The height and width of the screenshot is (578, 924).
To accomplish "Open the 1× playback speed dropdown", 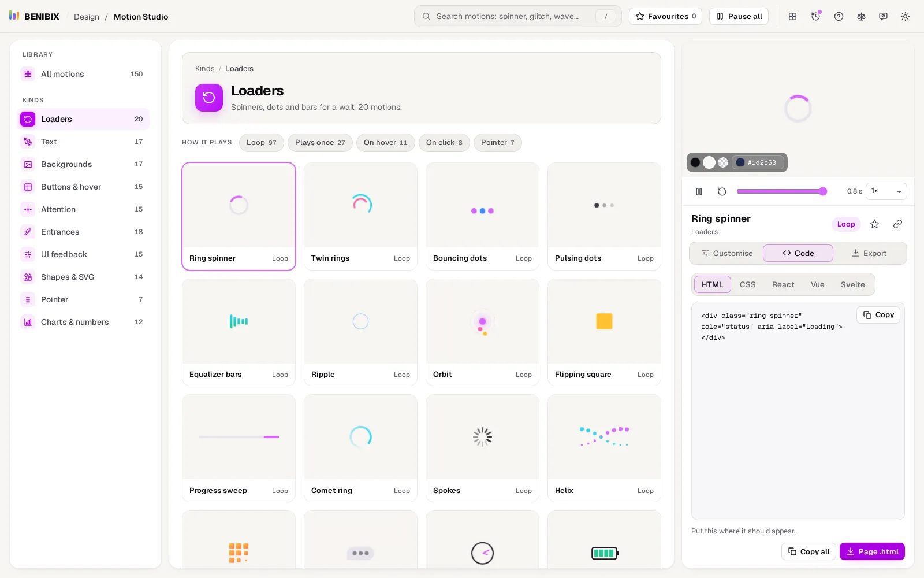I will [886, 191].
